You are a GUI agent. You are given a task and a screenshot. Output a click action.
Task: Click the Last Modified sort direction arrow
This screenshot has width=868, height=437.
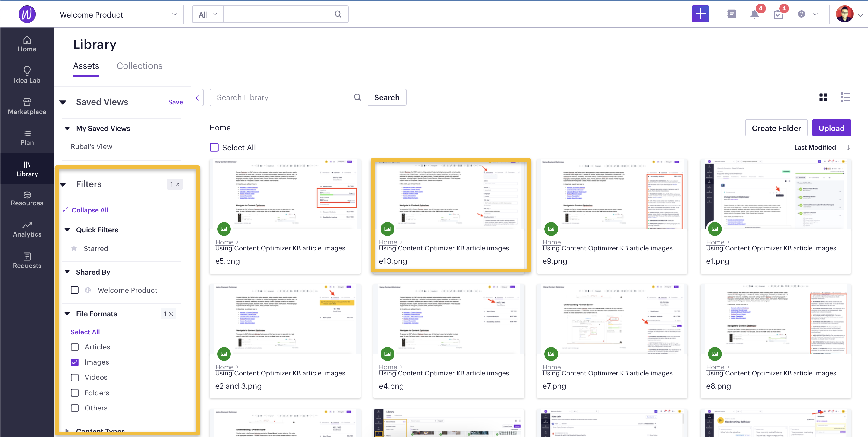[848, 148]
